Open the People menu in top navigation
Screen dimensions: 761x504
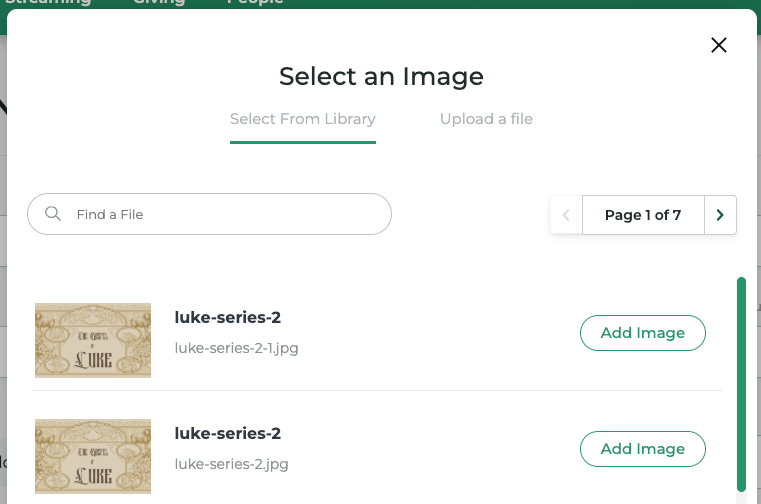[254, 3]
